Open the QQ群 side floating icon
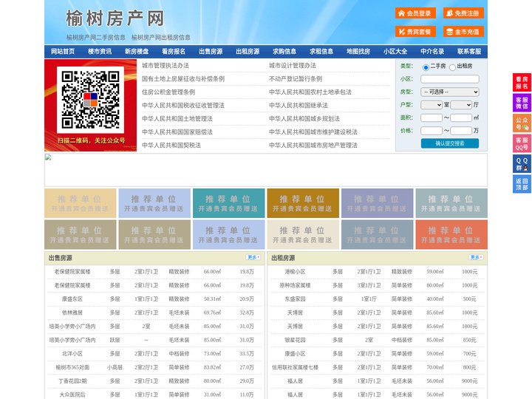 (522, 164)
